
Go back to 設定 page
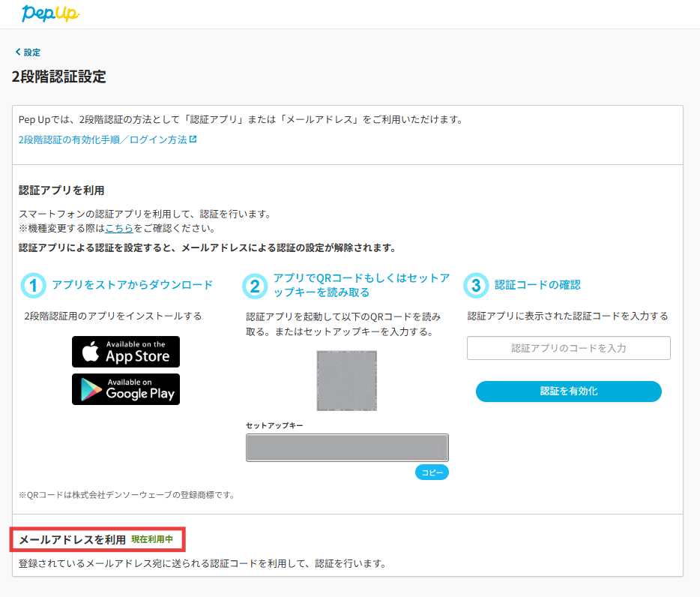(x=28, y=52)
